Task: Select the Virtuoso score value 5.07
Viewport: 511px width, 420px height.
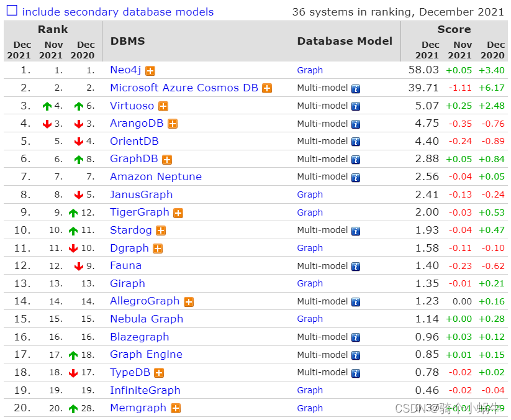Action: 427,106
